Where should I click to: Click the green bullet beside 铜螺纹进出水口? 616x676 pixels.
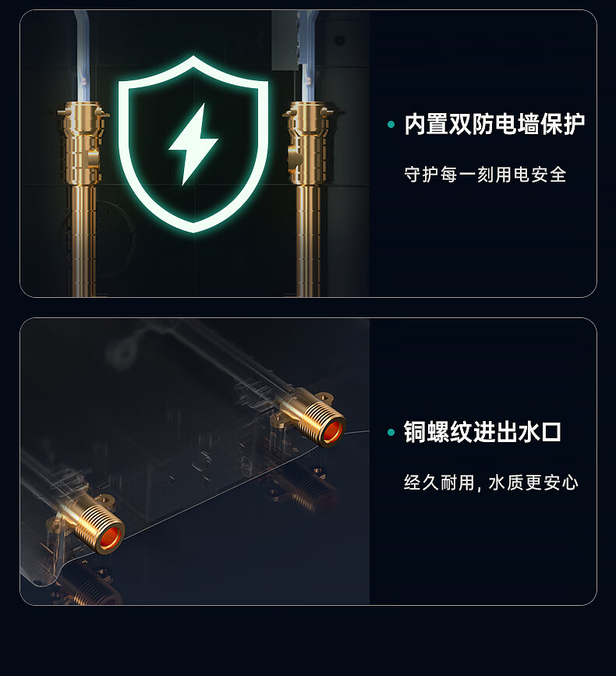(391, 432)
